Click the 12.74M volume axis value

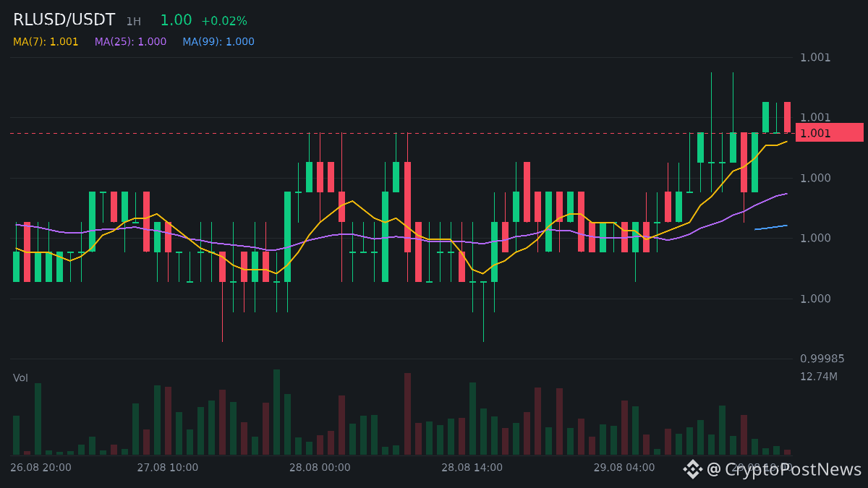click(819, 377)
